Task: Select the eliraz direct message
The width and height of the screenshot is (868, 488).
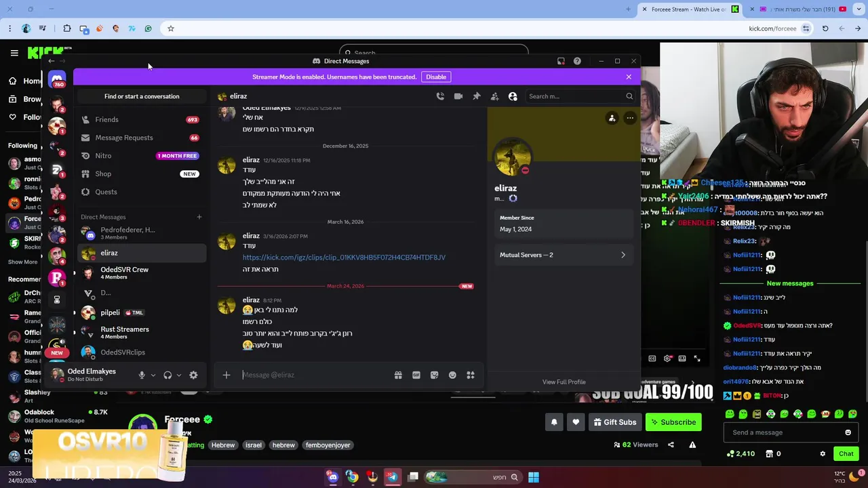Action: [x=142, y=253]
